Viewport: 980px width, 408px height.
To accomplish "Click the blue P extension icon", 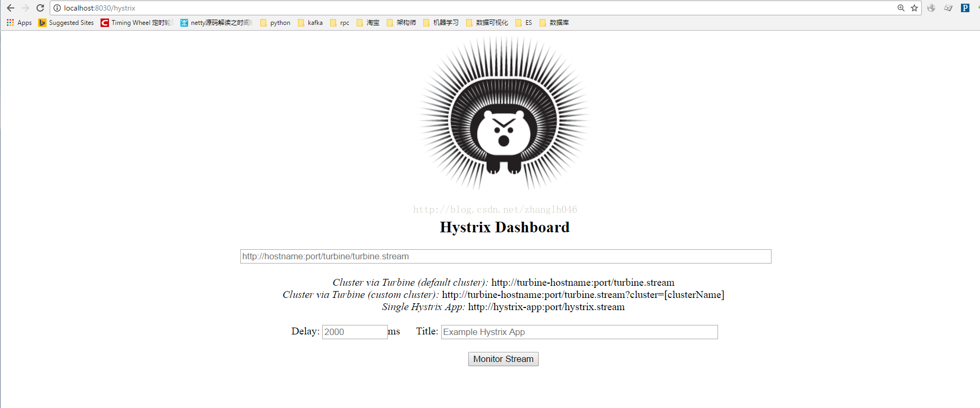I will (965, 8).
